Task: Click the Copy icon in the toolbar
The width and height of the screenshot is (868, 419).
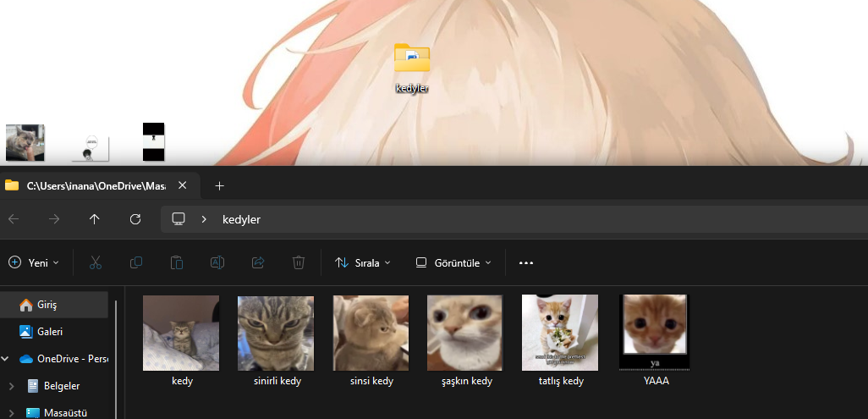Action: click(x=136, y=262)
